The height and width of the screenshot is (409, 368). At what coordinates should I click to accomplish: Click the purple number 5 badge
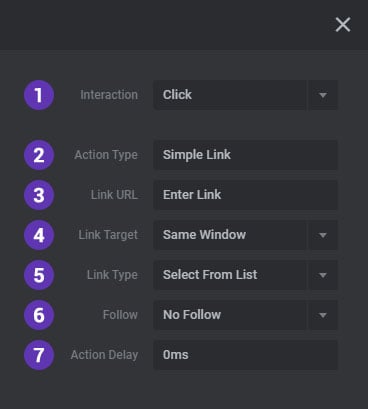[x=39, y=275]
